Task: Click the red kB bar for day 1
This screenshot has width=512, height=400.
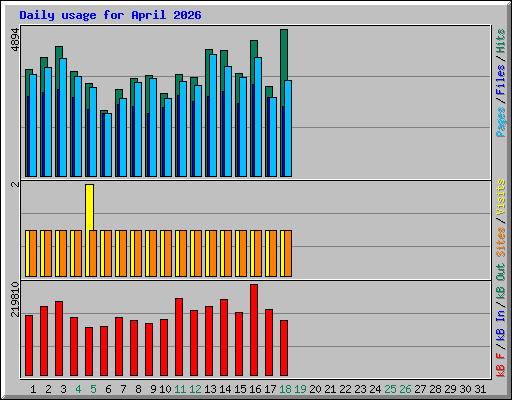Action: pos(29,346)
